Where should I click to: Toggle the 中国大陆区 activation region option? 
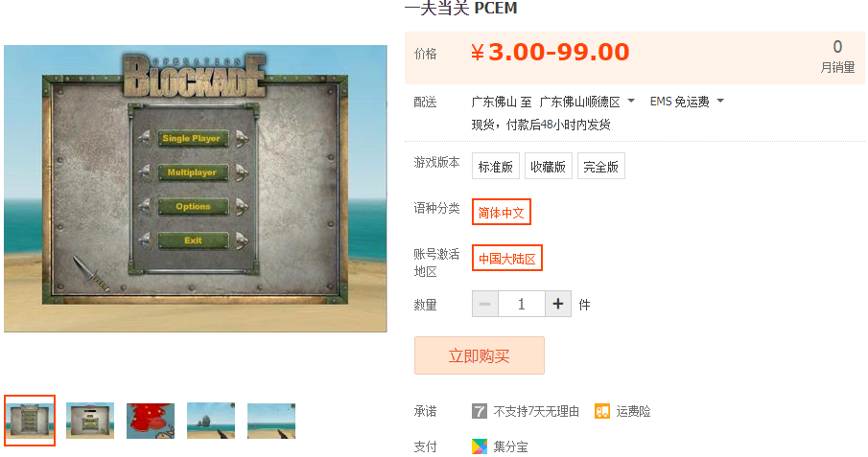tap(507, 258)
